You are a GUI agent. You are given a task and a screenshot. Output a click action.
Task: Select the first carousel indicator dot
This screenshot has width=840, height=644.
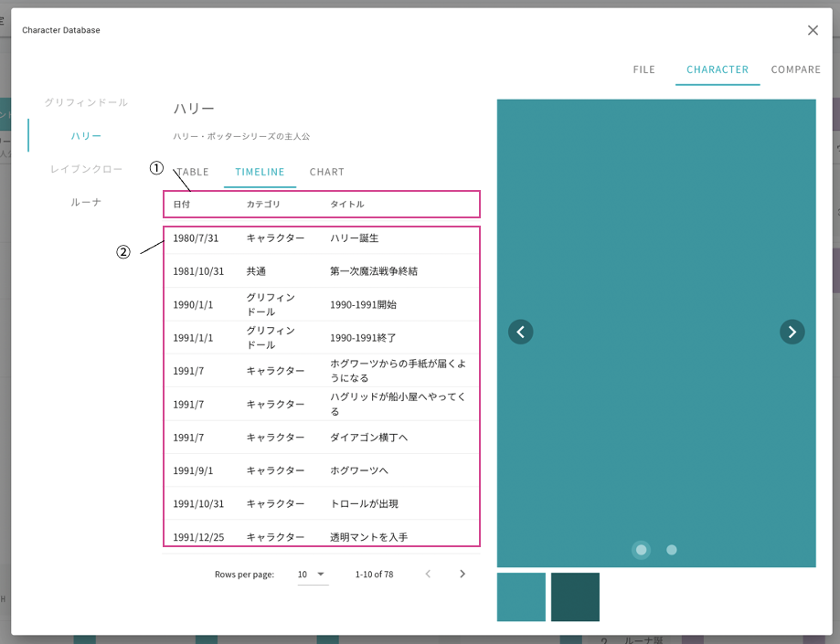[641, 550]
